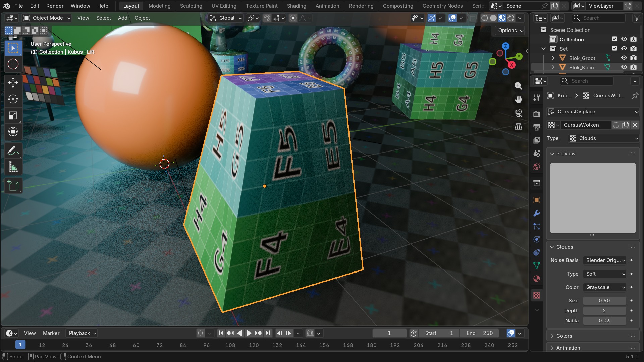Toggle camera view icon
The height and width of the screenshot is (362, 644).
pos(518,113)
